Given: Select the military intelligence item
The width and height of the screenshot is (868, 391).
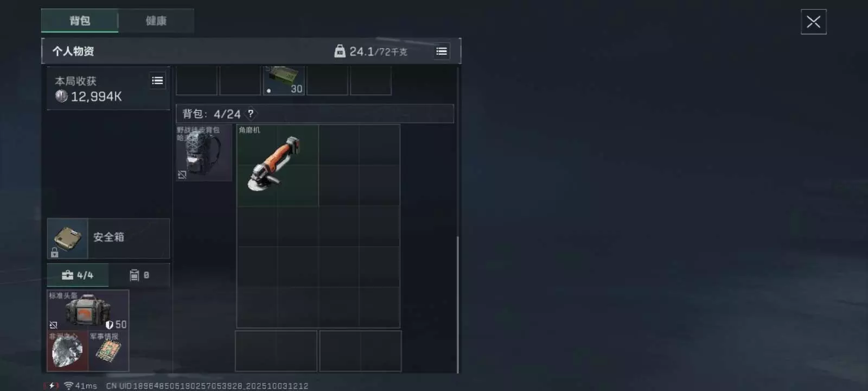Looking at the screenshot, I should [108, 351].
